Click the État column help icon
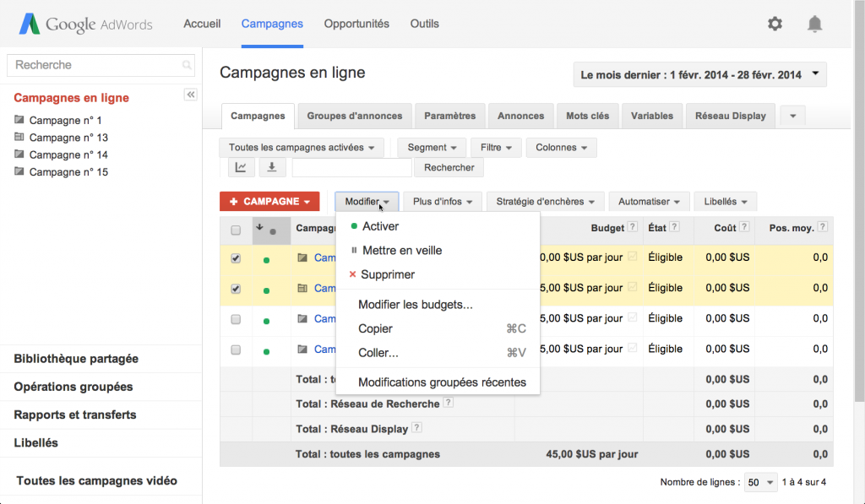This screenshot has height=504, width=865. point(674,226)
